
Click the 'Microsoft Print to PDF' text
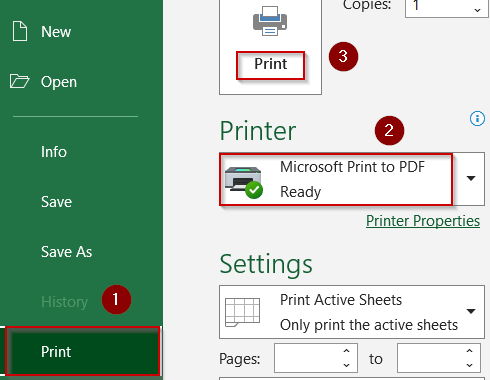pos(352,167)
